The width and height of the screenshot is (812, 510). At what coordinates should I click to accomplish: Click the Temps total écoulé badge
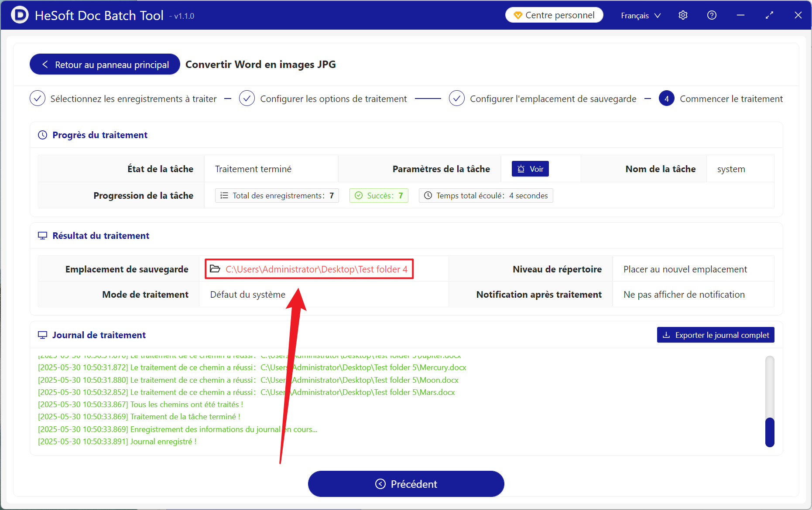pos(486,196)
